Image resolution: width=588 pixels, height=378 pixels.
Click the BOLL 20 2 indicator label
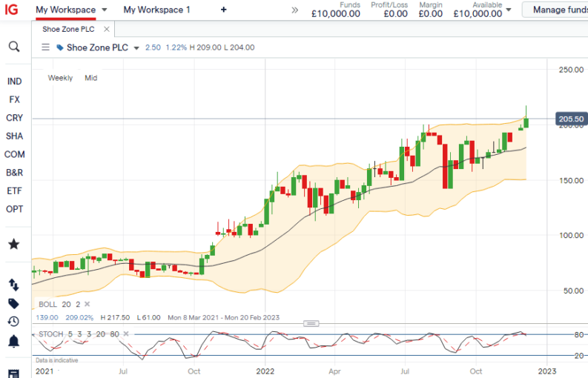coord(59,304)
